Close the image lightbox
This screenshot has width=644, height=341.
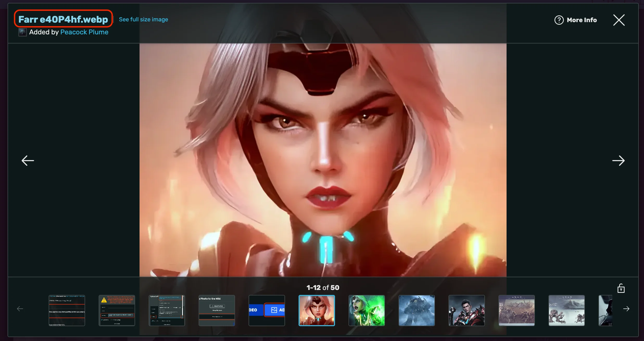click(x=619, y=20)
